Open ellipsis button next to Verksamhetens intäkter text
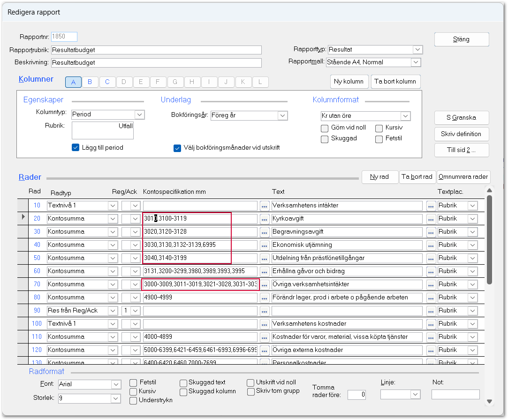This screenshot has width=508, height=420. click(x=431, y=206)
